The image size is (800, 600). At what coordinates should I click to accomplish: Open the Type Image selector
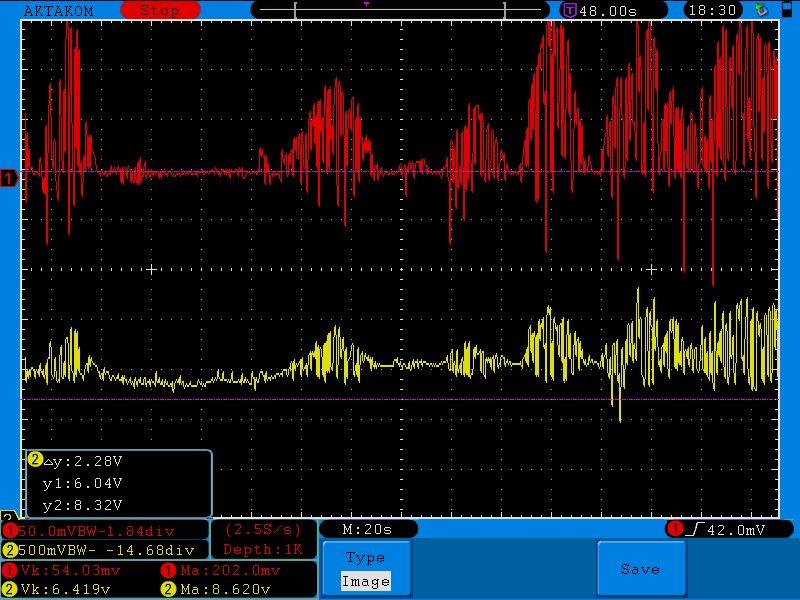coord(366,569)
